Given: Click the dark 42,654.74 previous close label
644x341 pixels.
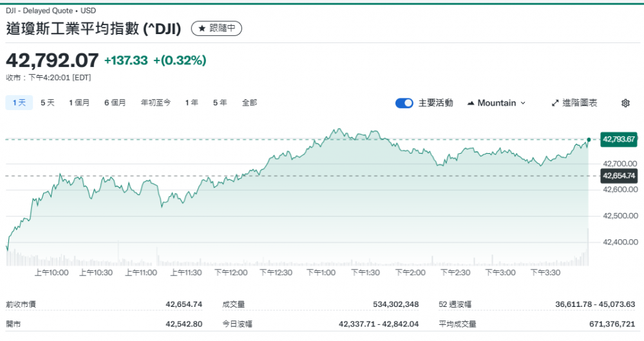Looking at the screenshot, I should 618,176.
